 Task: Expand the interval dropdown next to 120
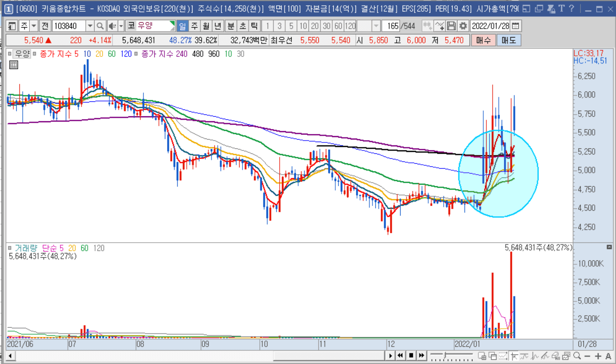[x=376, y=26]
